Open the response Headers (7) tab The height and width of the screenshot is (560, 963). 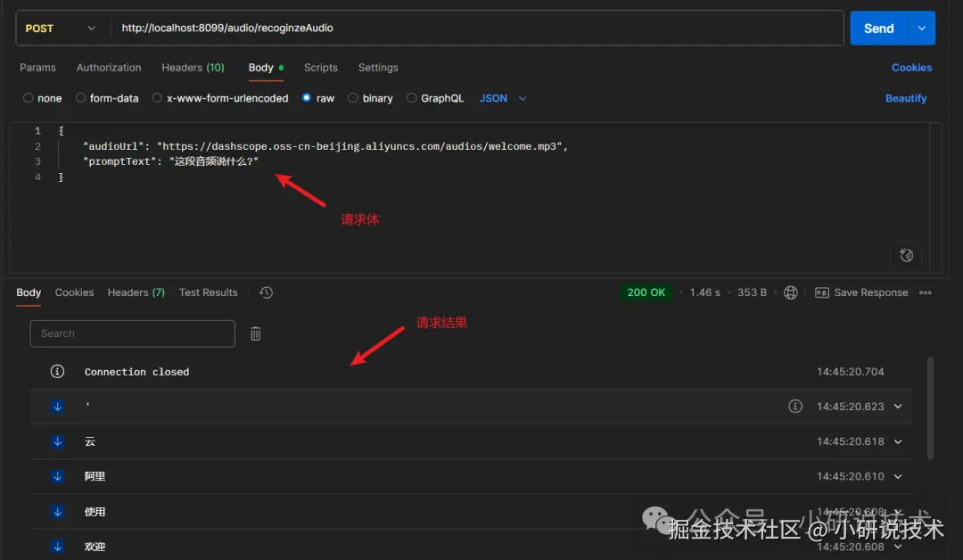(136, 292)
